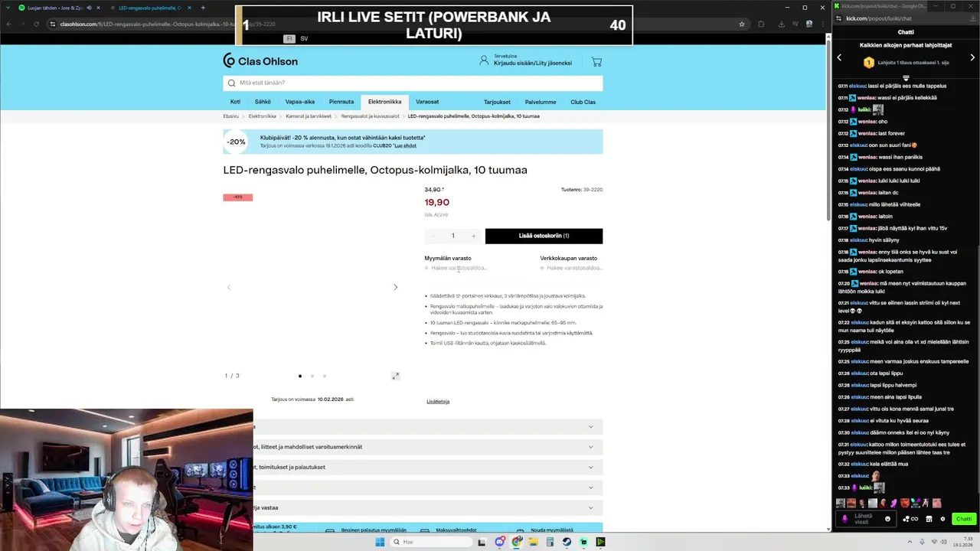Open Club Clas link

tap(583, 102)
